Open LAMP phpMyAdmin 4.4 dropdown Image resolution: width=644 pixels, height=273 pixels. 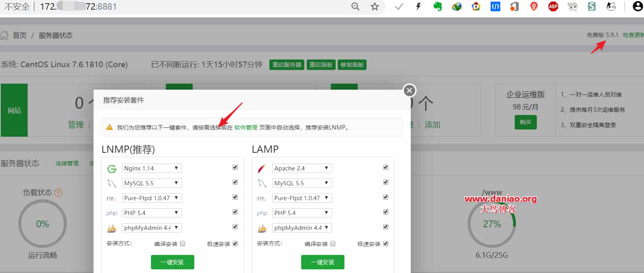point(302,228)
